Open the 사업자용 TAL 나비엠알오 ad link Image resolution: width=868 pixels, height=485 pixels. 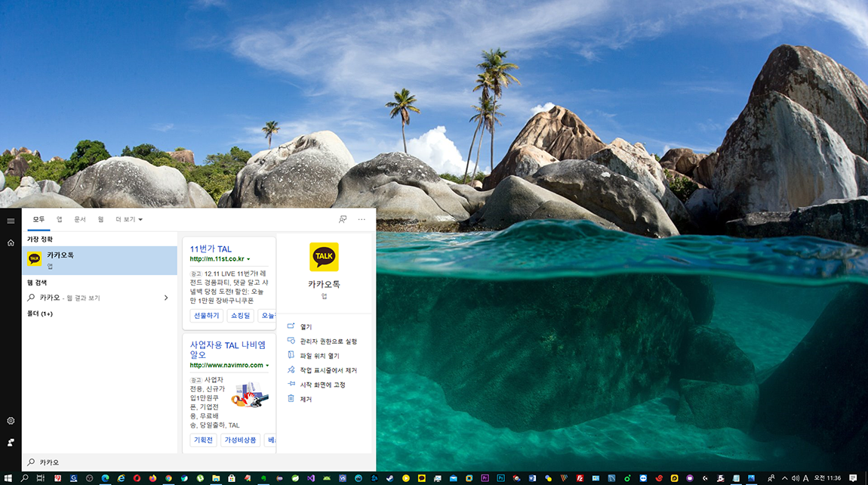(227, 350)
